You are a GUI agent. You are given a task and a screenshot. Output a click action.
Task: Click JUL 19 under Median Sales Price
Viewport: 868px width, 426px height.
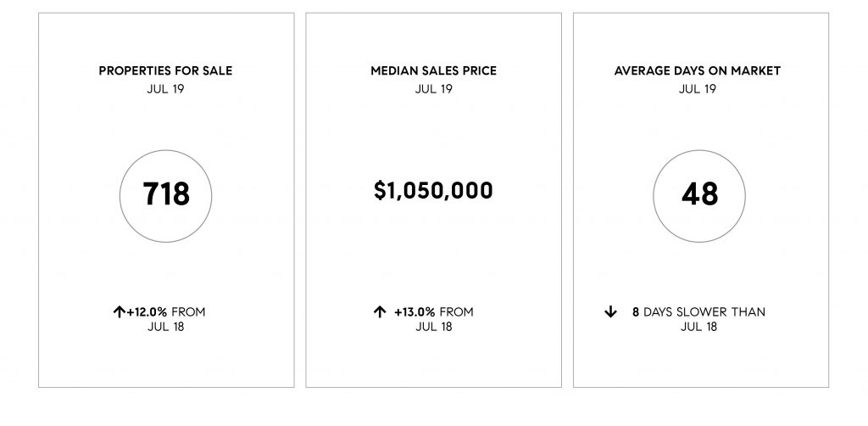(433, 88)
